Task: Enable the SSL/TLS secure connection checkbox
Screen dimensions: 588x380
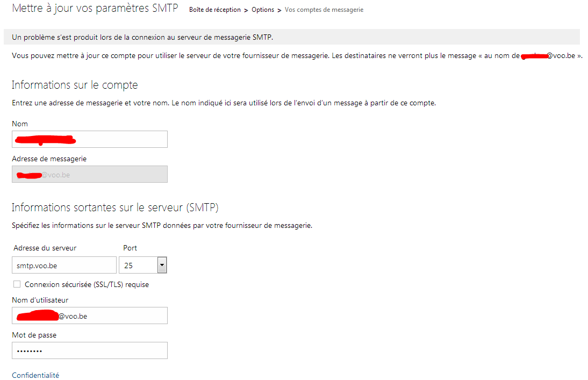Action: click(17, 284)
